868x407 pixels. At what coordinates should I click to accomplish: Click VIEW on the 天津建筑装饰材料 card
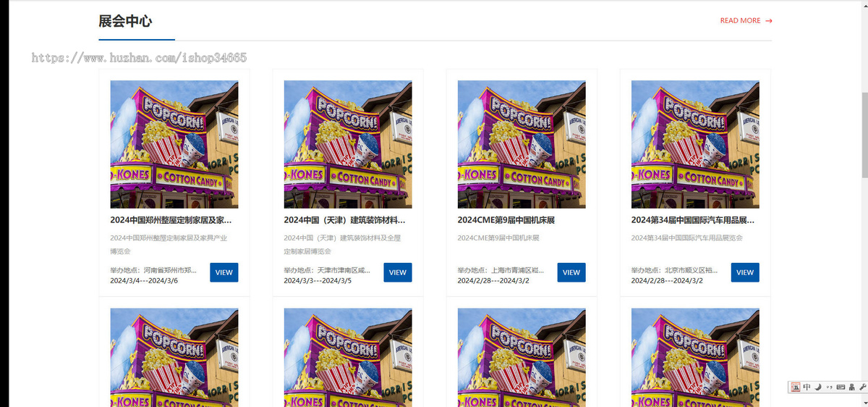coord(398,272)
